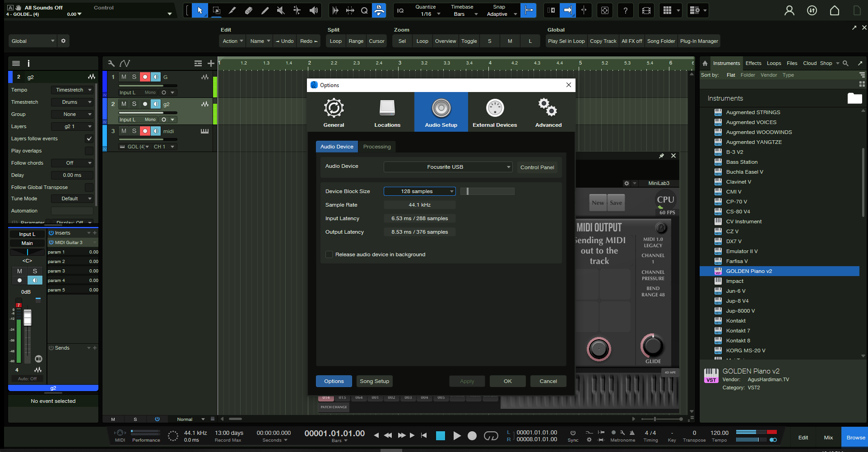Switch to the Processing tab

click(x=376, y=147)
